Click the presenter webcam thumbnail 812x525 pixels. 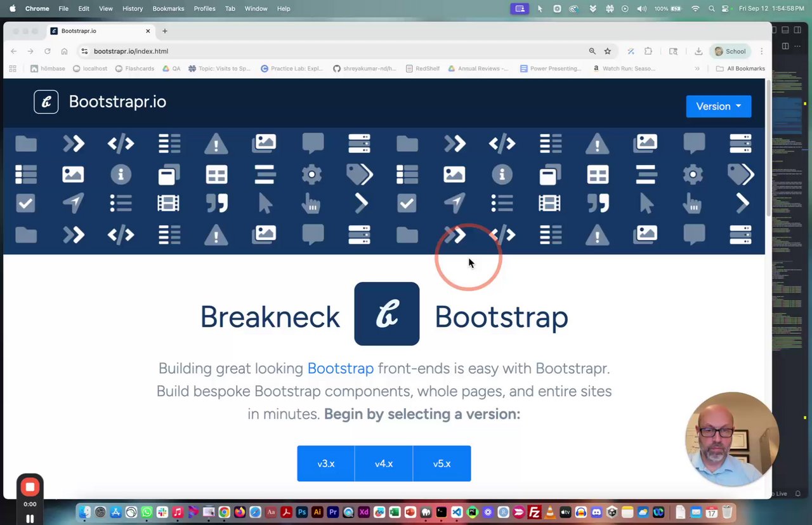732,439
